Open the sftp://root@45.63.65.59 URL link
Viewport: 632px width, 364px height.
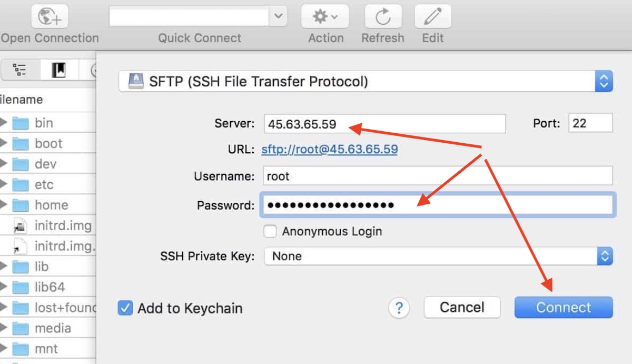(330, 150)
